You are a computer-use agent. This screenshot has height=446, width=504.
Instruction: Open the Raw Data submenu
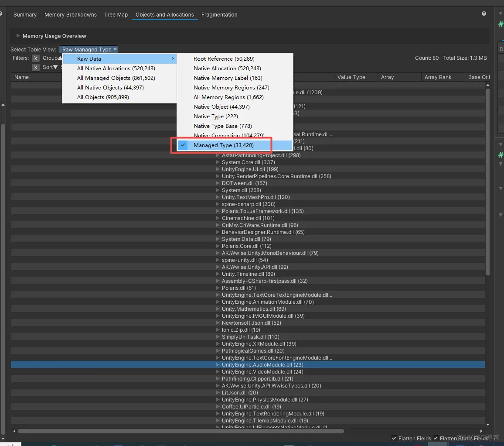click(119, 58)
